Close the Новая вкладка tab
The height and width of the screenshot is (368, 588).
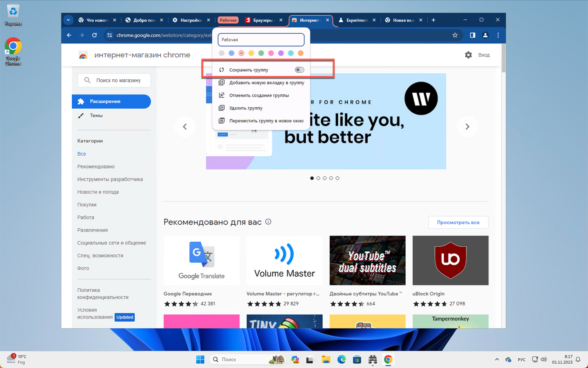421,20
